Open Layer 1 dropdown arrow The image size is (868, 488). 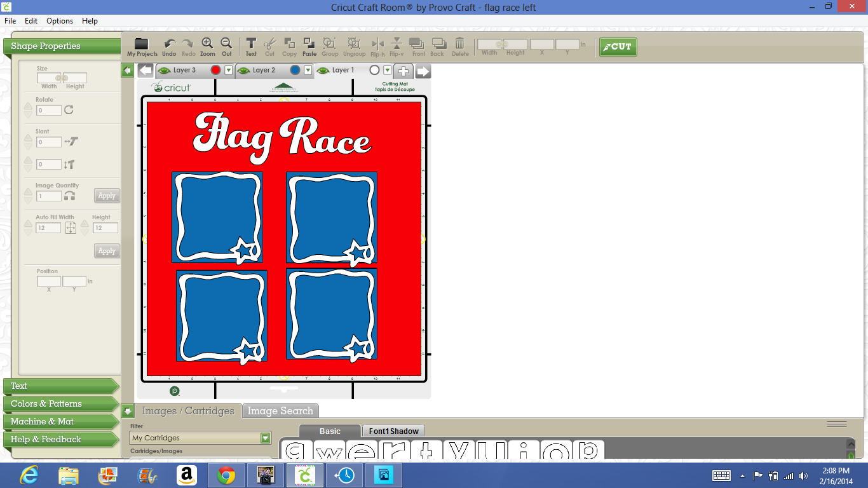pyautogui.click(x=388, y=71)
